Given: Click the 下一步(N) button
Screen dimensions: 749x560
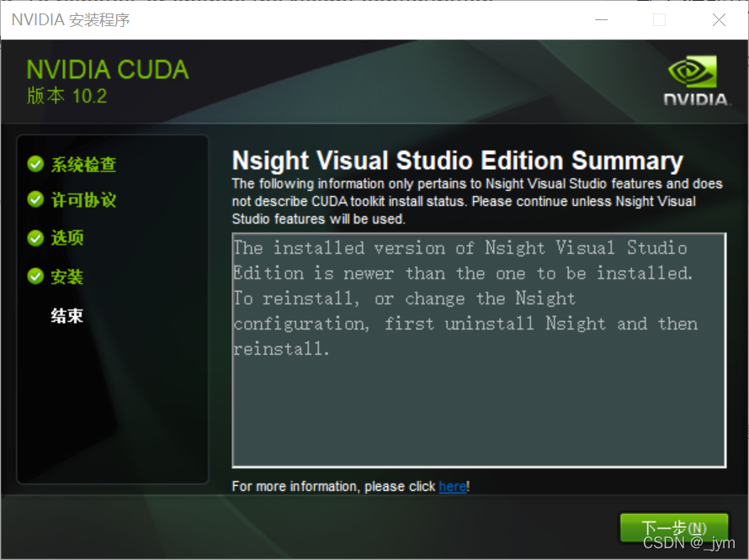Looking at the screenshot, I should coord(674,529).
